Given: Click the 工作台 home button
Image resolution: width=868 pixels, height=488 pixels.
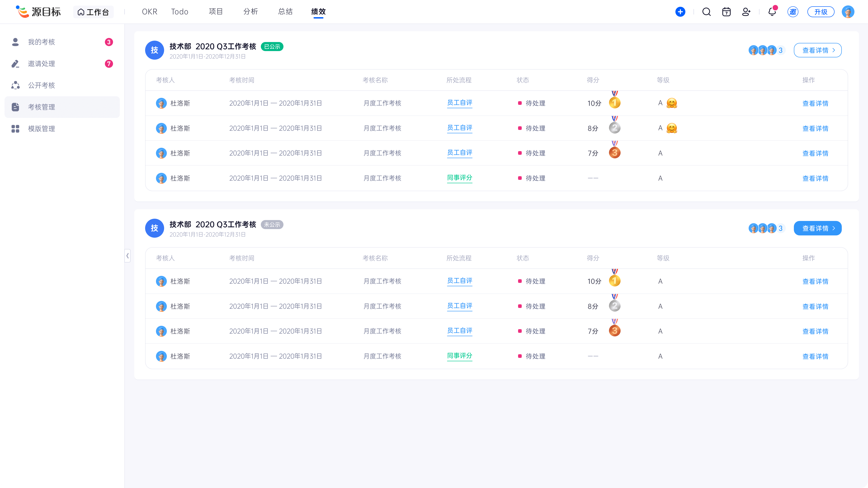Looking at the screenshot, I should [93, 12].
